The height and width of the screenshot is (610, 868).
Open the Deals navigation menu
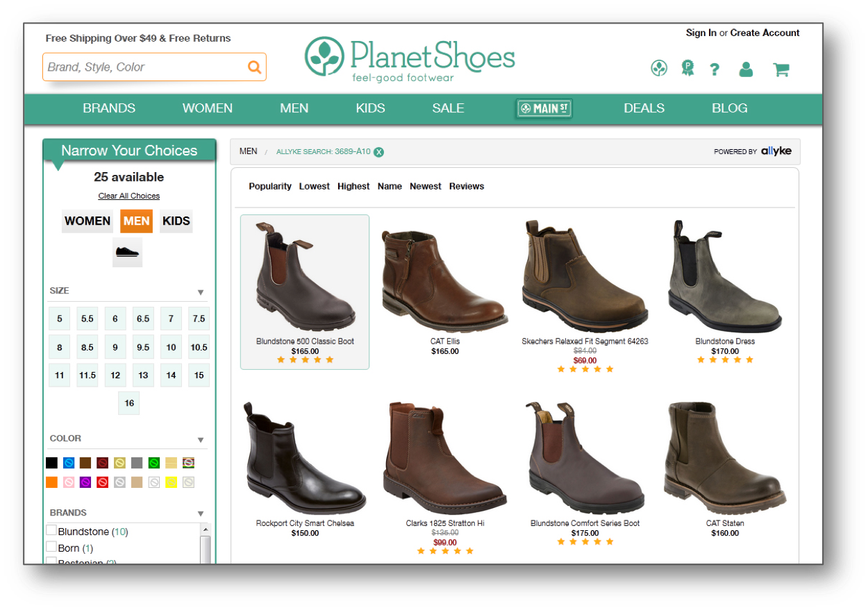[x=644, y=108]
